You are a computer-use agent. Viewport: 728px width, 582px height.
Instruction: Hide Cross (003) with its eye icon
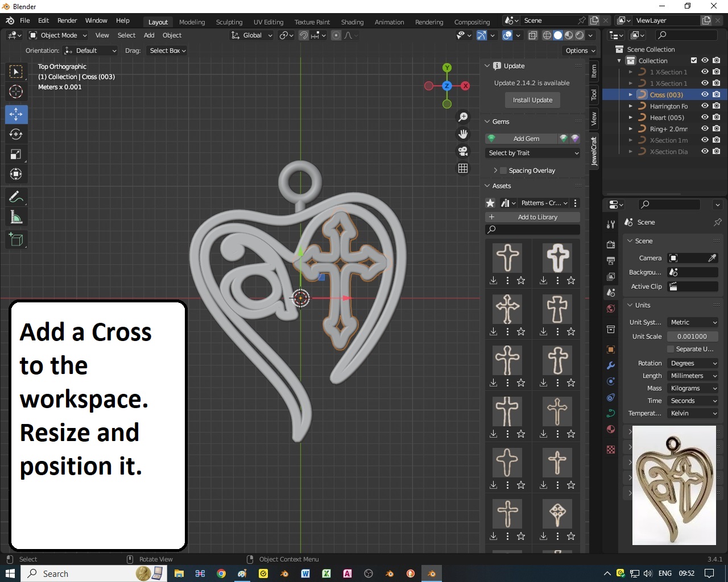click(x=705, y=95)
